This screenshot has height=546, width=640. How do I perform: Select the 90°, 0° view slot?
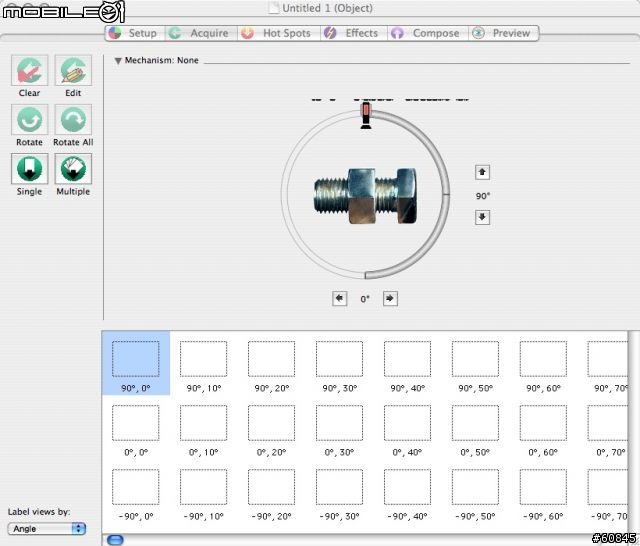pos(136,363)
